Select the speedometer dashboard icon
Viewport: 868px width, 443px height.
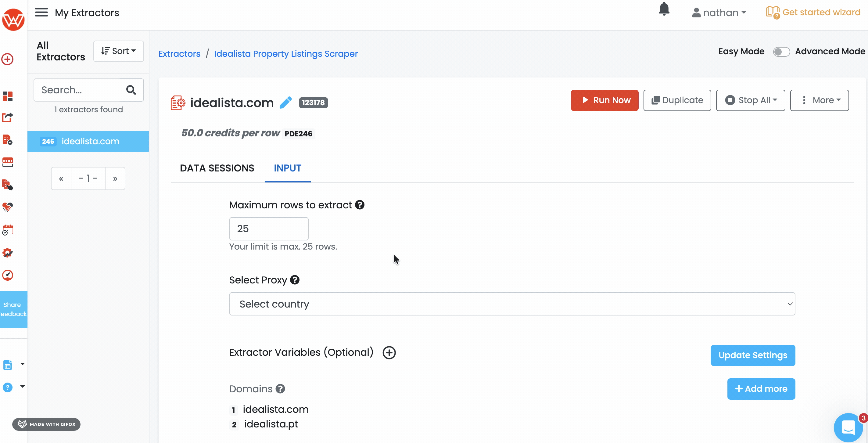7,275
